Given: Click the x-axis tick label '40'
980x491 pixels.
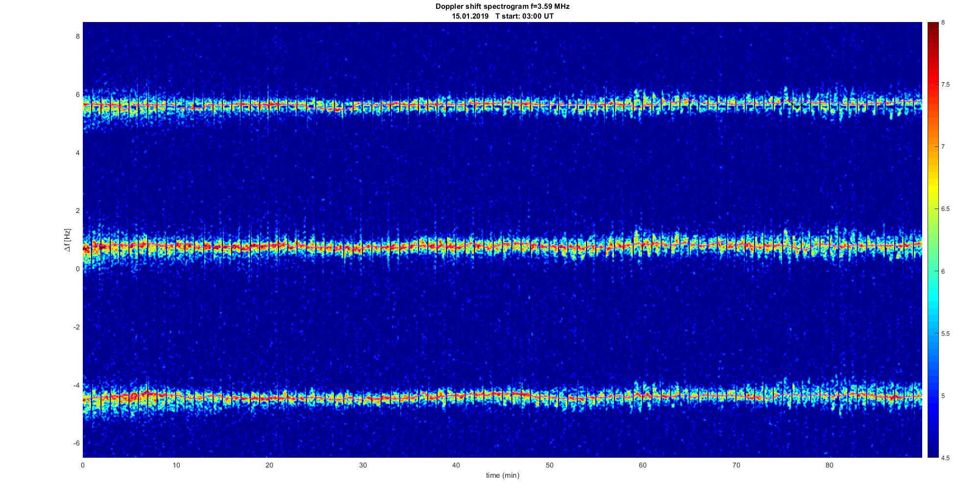Looking at the screenshot, I should pyautogui.click(x=456, y=465).
